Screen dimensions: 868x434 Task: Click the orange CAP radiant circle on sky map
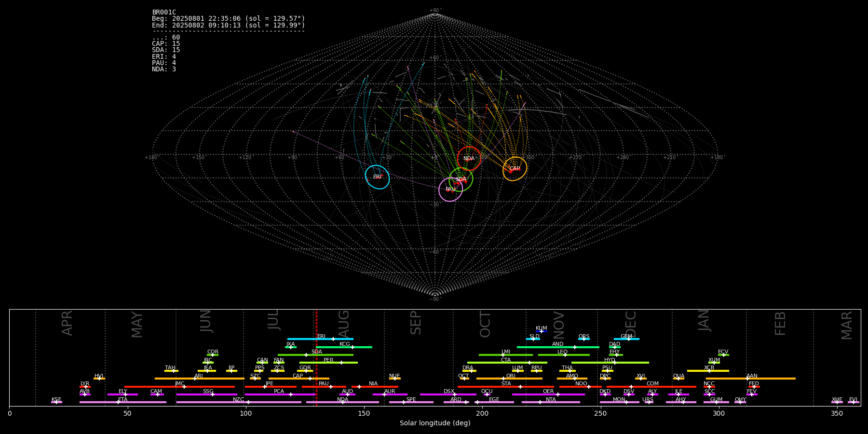(x=515, y=169)
